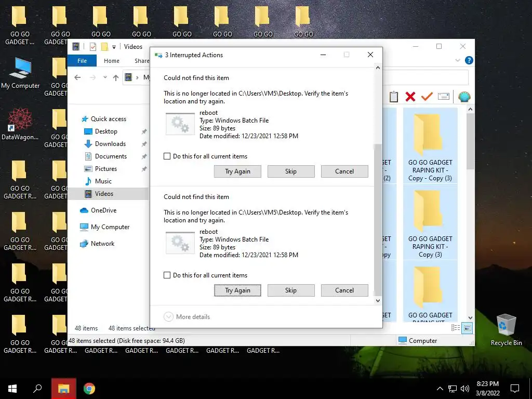Click the pin icon next to Pictures
Screen dimensions: 532x399
(144, 169)
